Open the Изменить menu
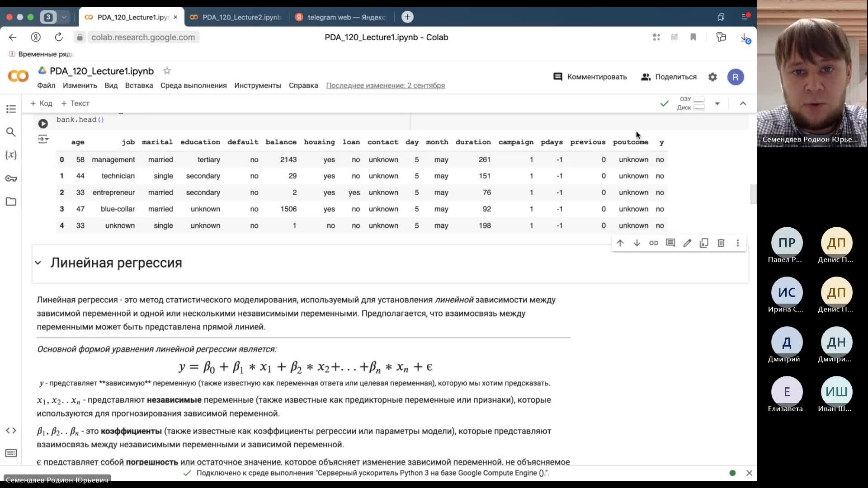The height and width of the screenshot is (488, 868). (x=80, y=85)
